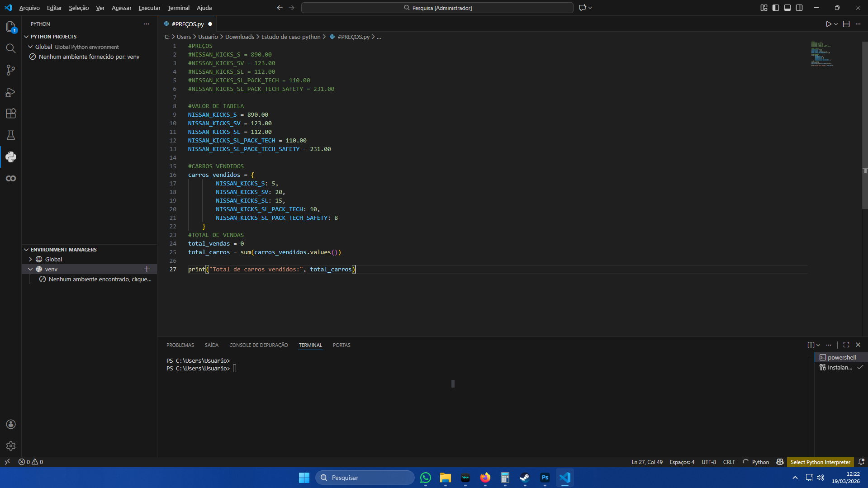Open Run and Debug view
The height and width of the screenshot is (488, 868).
tap(11, 92)
